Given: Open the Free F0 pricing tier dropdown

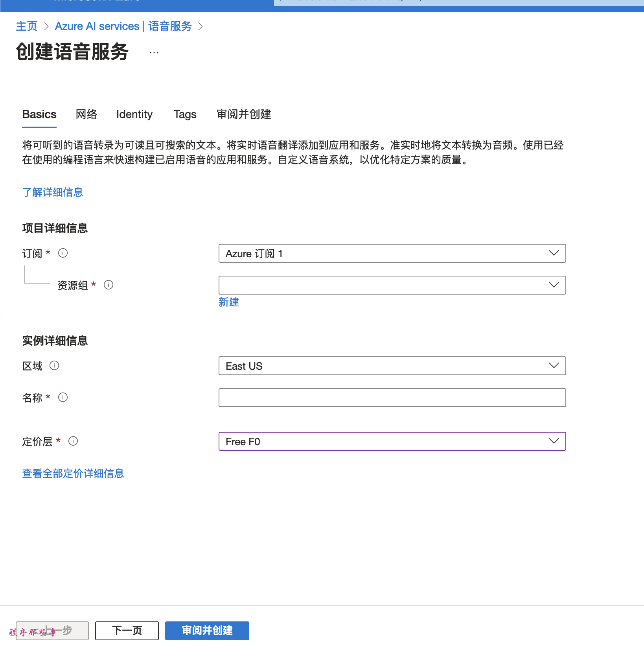Looking at the screenshot, I should [x=392, y=441].
